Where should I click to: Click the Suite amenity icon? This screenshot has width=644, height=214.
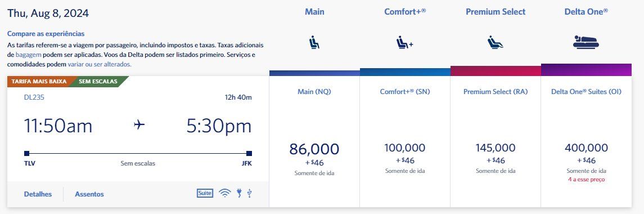pos(205,193)
